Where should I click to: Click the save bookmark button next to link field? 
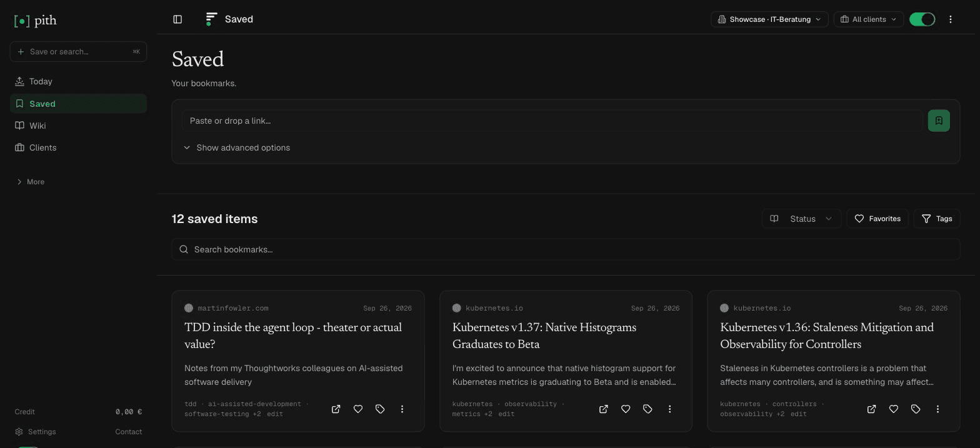coord(939,121)
